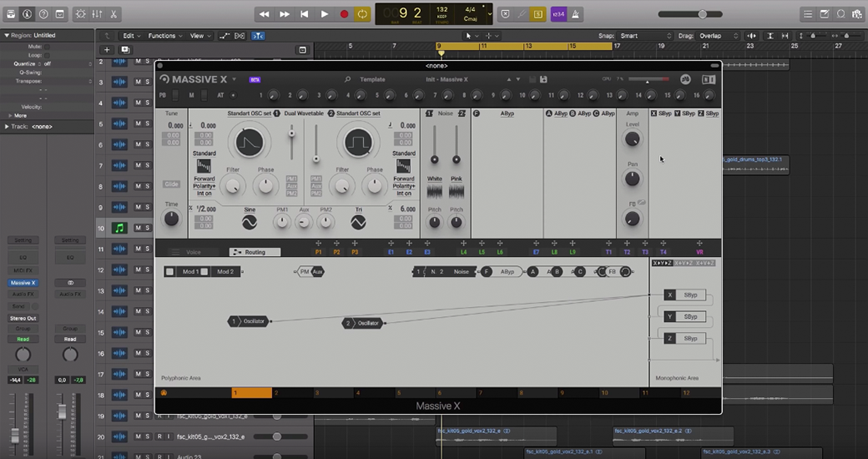This screenshot has height=459, width=868.
Task: Open the Edit menu in tracks area
Action: [x=131, y=35]
